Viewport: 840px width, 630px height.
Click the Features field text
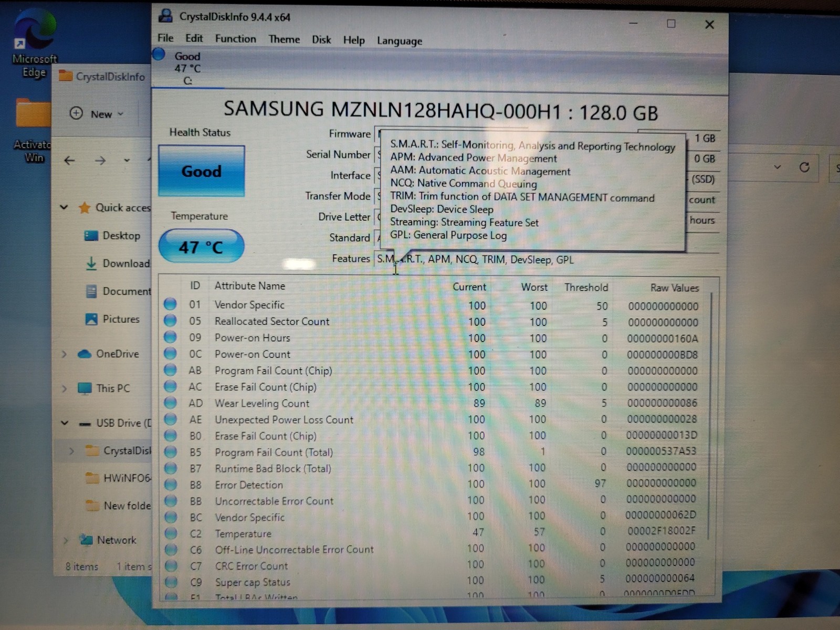[475, 259]
